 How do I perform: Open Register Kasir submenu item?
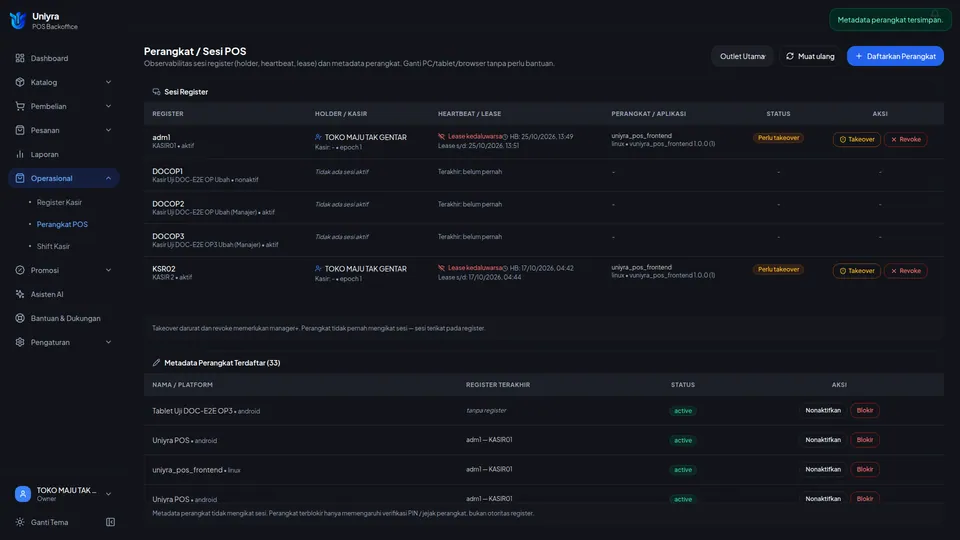coord(59,202)
